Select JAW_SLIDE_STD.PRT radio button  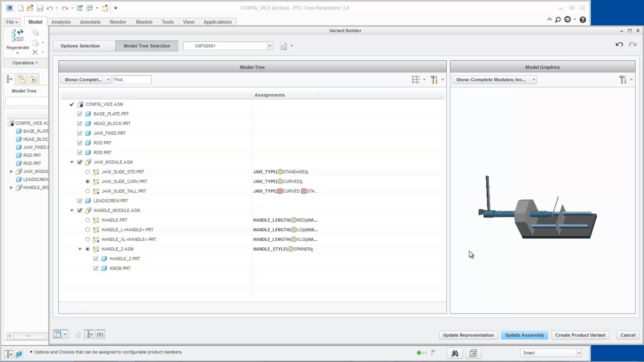pyautogui.click(x=88, y=172)
